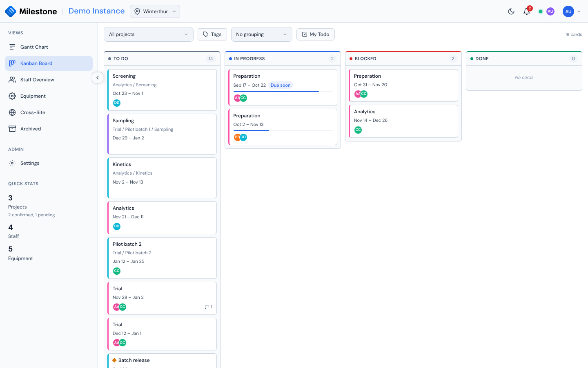Click the Gantt Chart icon
588x368 pixels.
[12, 47]
